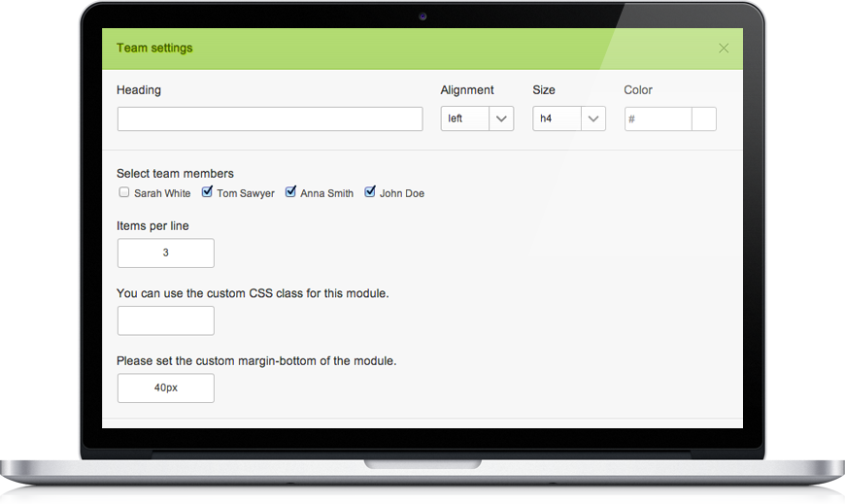Click the Color label

[638, 90]
